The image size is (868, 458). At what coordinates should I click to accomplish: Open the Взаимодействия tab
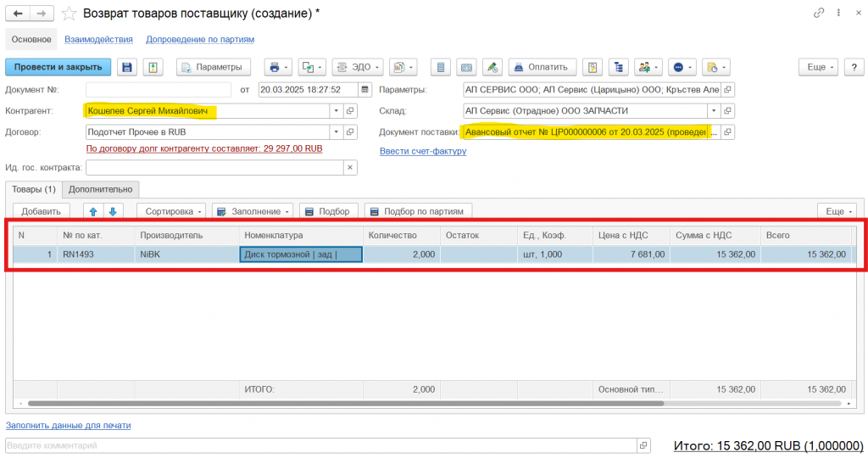pyautogui.click(x=98, y=39)
